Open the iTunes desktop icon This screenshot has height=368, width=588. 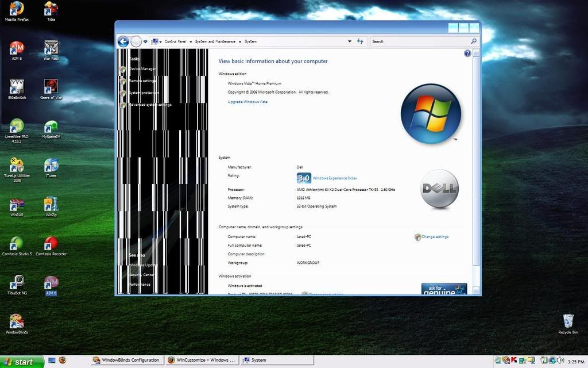(x=51, y=168)
